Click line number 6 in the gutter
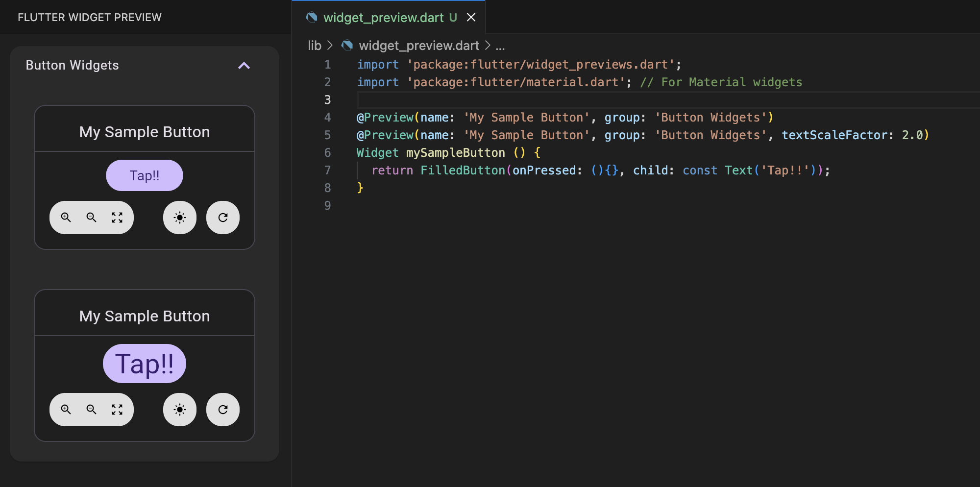980x487 pixels. [x=327, y=153]
